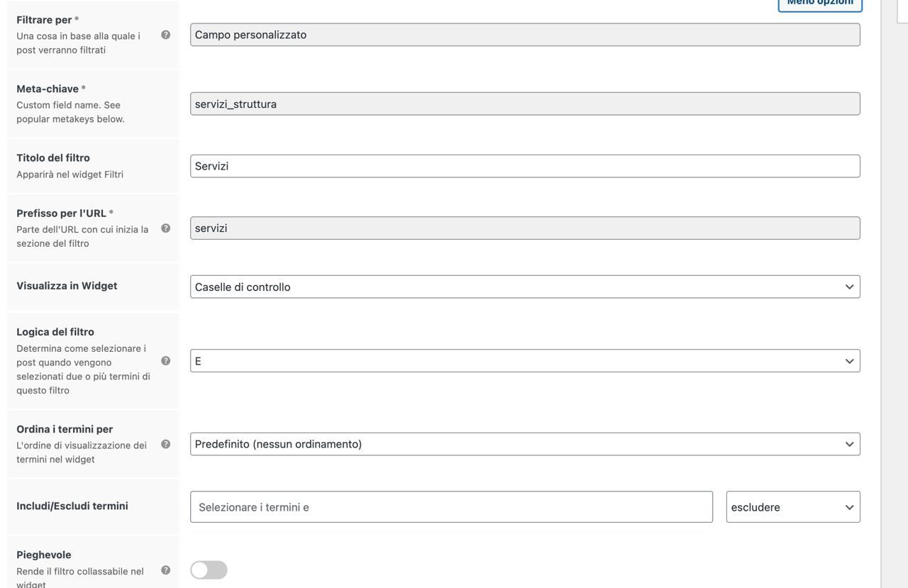Click the Meno opzioni button
The image size is (908, 588).
(820, 4)
